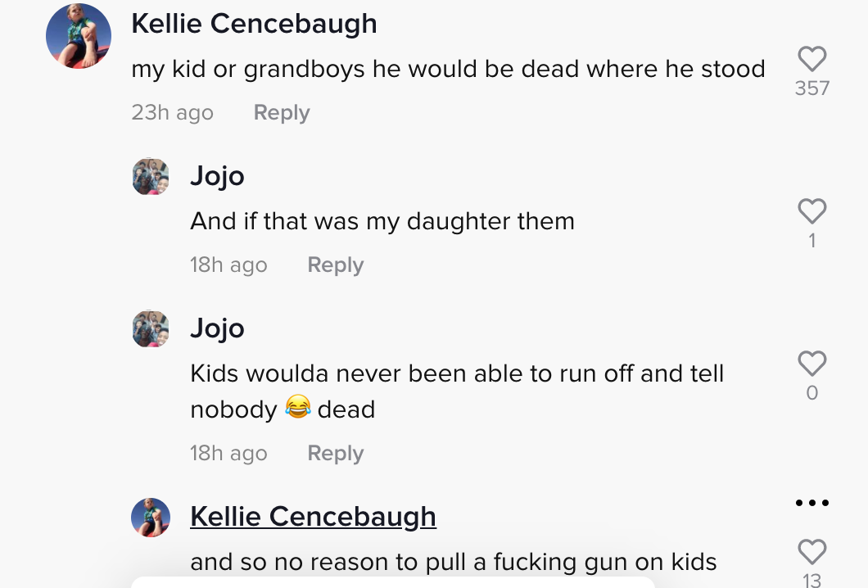Like Kellie's reply with 13 likes
868x588 pixels.
[x=812, y=551]
